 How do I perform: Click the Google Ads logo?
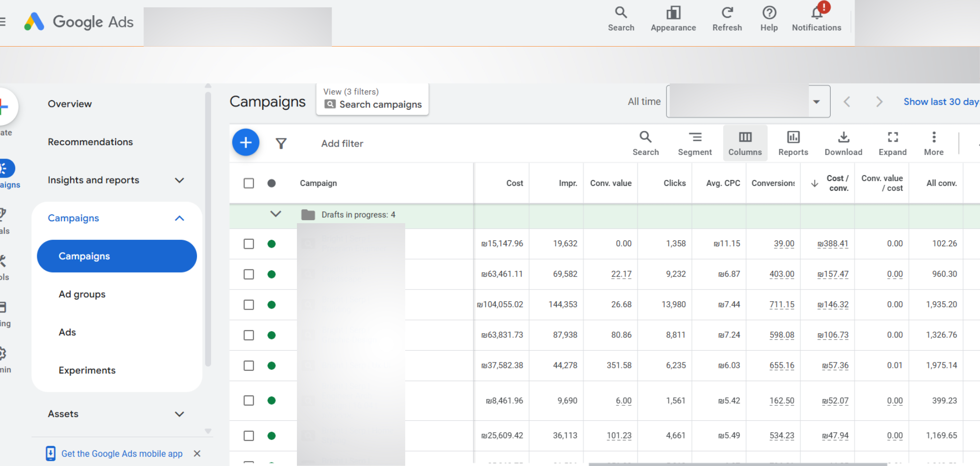coord(78,22)
